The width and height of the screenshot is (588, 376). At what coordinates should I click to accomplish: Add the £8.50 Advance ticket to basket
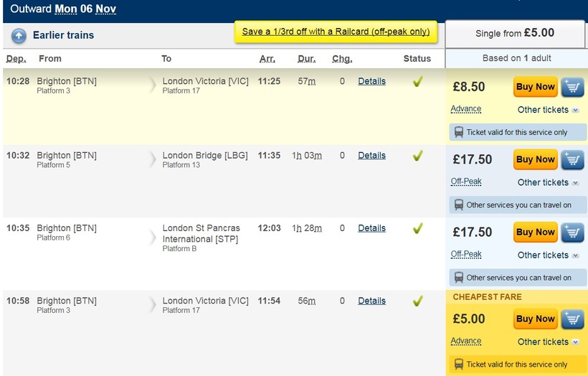(573, 87)
